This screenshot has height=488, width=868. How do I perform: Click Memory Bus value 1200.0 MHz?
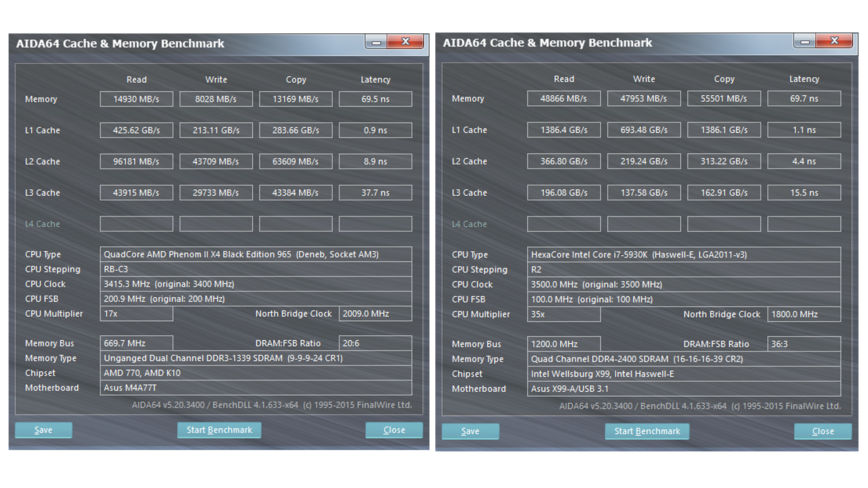click(564, 344)
